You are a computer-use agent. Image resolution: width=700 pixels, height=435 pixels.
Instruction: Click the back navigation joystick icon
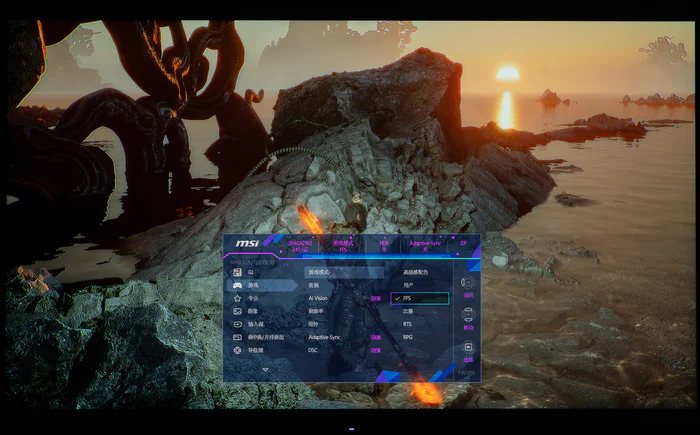468,283
